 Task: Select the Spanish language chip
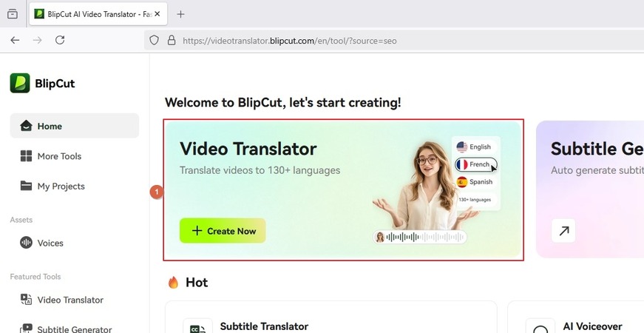[475, 182]
